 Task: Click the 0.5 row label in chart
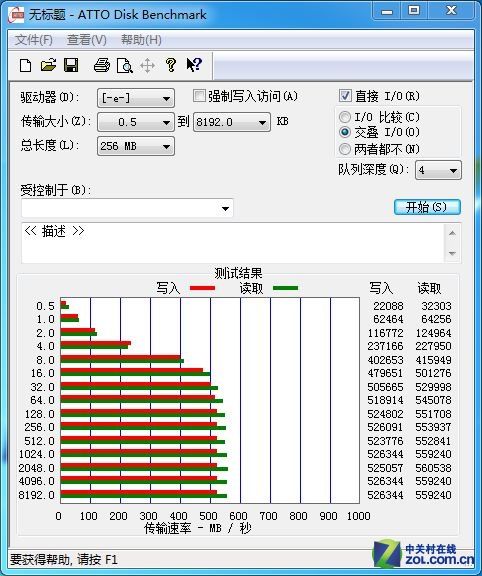coord(46,306)
